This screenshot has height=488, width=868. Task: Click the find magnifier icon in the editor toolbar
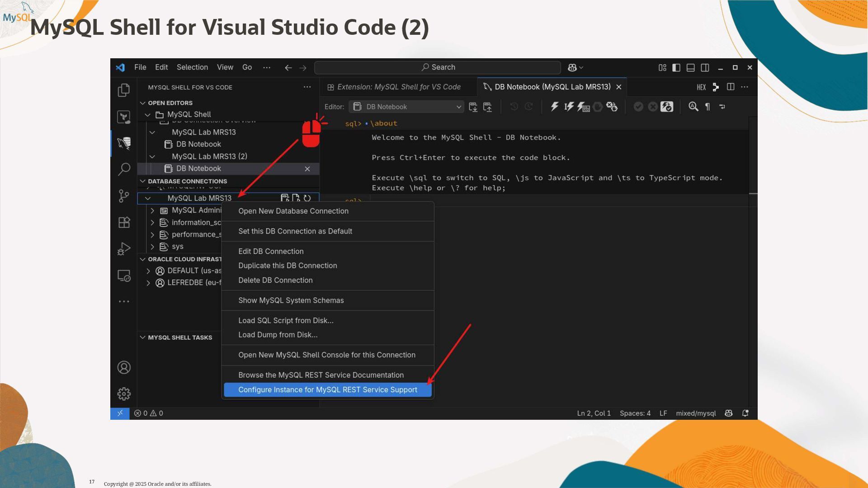point(693,107)
